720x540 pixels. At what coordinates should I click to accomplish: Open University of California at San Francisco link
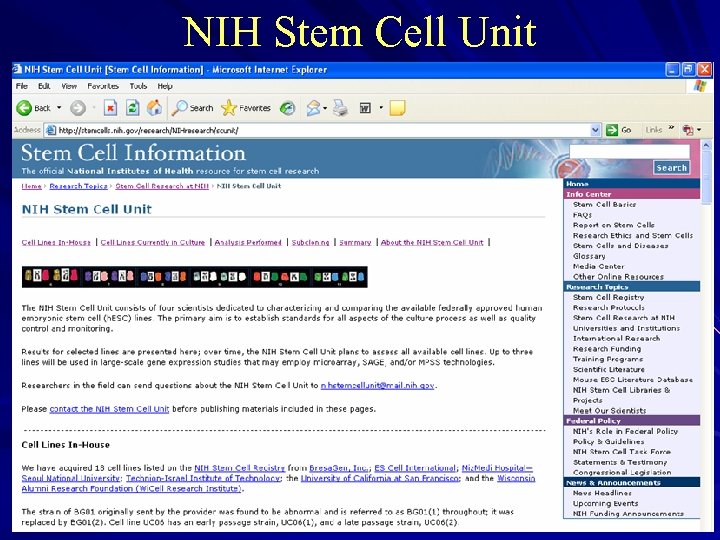[x=380, y=478]
